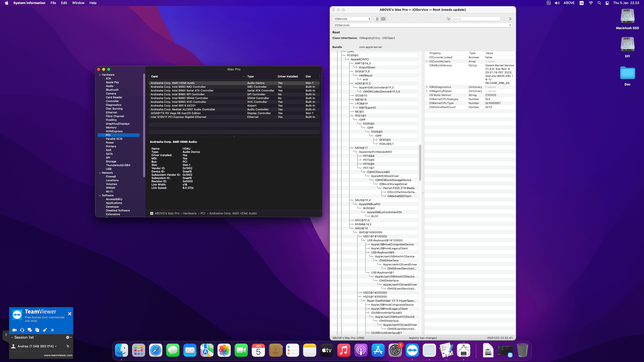644x362 pixels.
Task: Click Hardware in System Information path bar
Action: [x=190, y=214]
